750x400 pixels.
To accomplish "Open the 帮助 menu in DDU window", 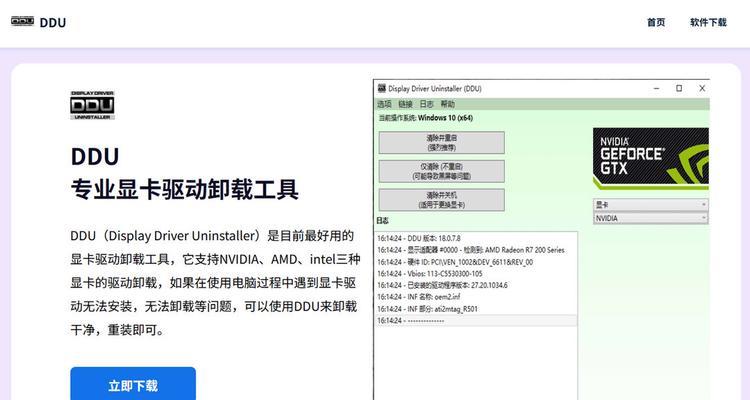I will click(447, 104).
